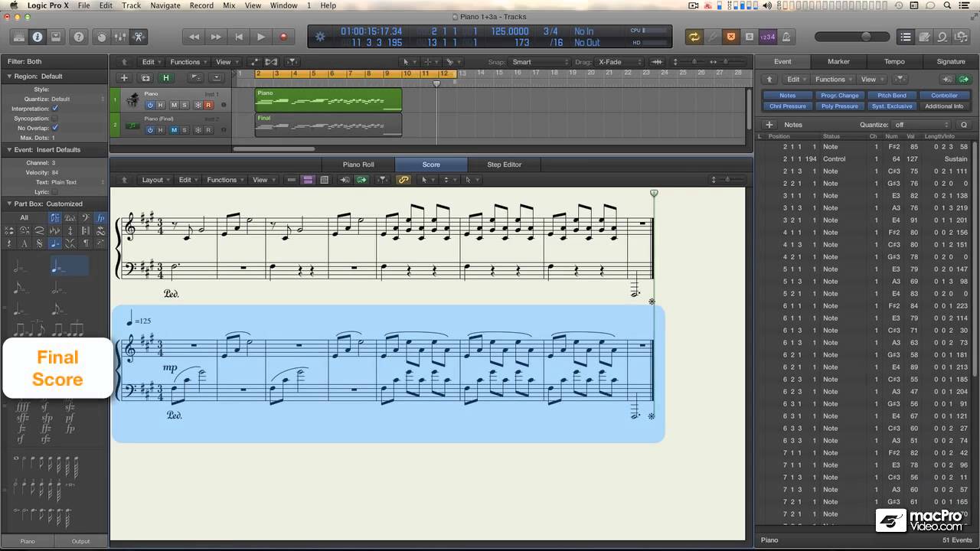Toggle the Metronome click button
The height and width of the screenshot is (551, 980).
click(x=786, y=36)
